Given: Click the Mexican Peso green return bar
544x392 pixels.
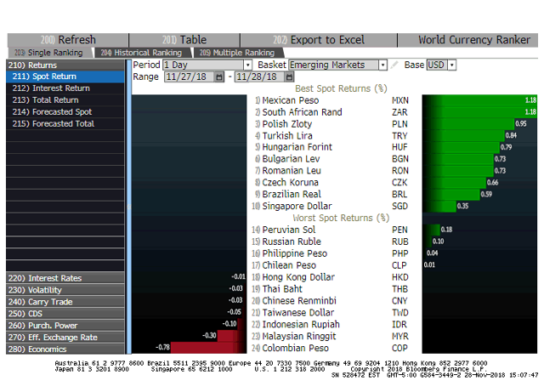Looking at the screenshot, I should (479, 100).
